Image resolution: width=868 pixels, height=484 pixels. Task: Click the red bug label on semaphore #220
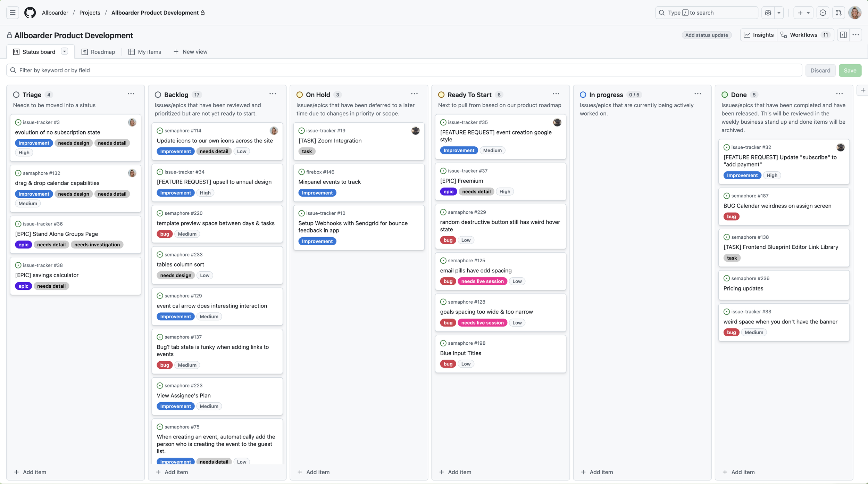[165, 234]
